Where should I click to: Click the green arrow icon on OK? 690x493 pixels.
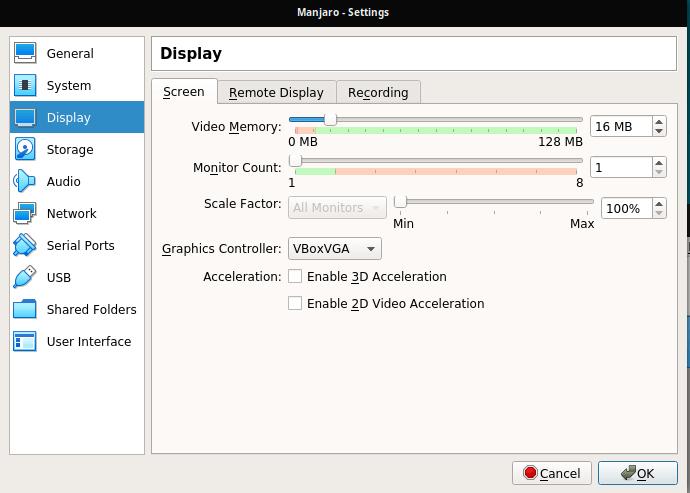coord(628,473)
